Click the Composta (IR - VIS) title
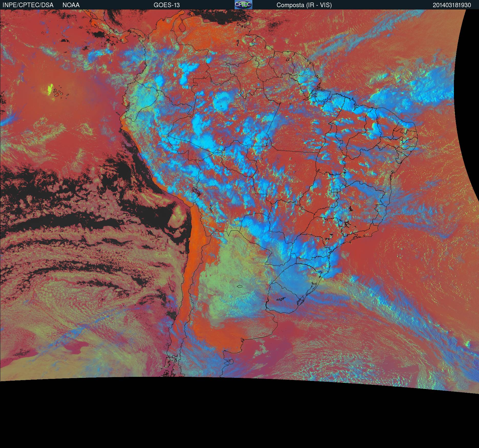 (304, 5)
